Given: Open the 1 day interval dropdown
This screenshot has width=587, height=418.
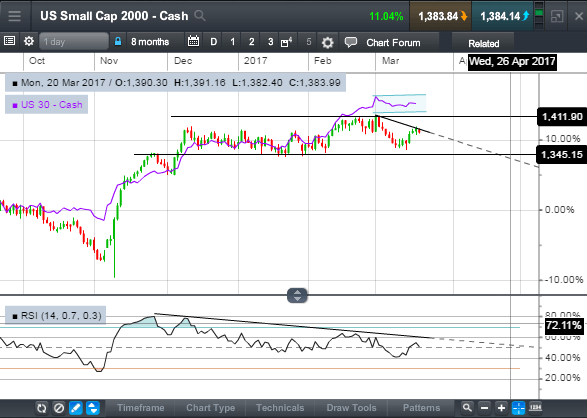Looking at the screenshot, I should tap(74, 42).
